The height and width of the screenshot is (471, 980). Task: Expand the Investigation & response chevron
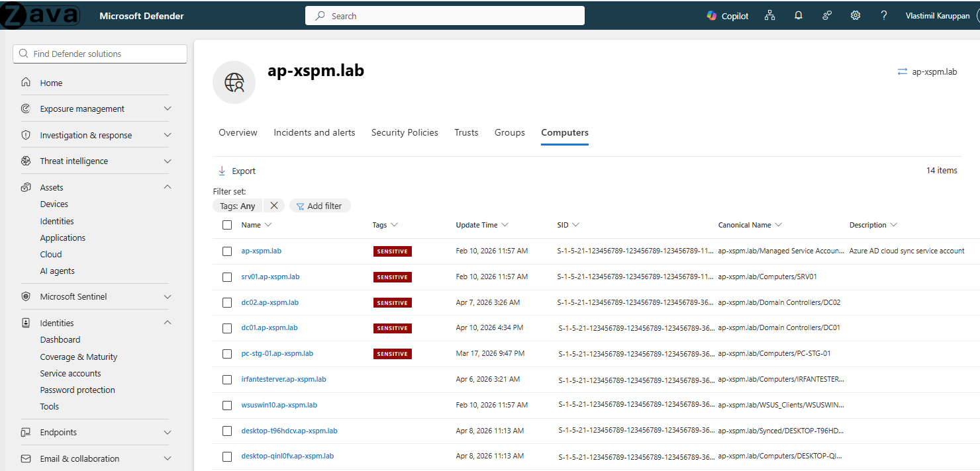[168, 135]
